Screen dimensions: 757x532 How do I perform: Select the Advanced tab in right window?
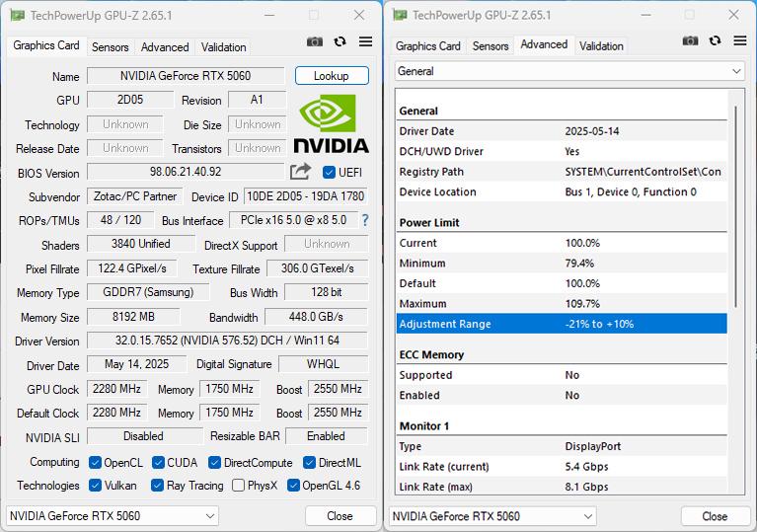(x=544, y=44)
